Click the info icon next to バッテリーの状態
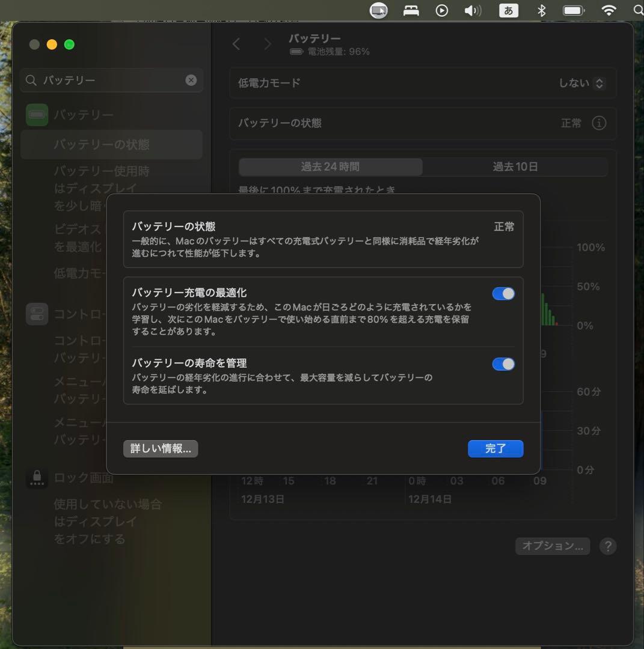The width and height of the screenshot is (644, 649). 599,123
